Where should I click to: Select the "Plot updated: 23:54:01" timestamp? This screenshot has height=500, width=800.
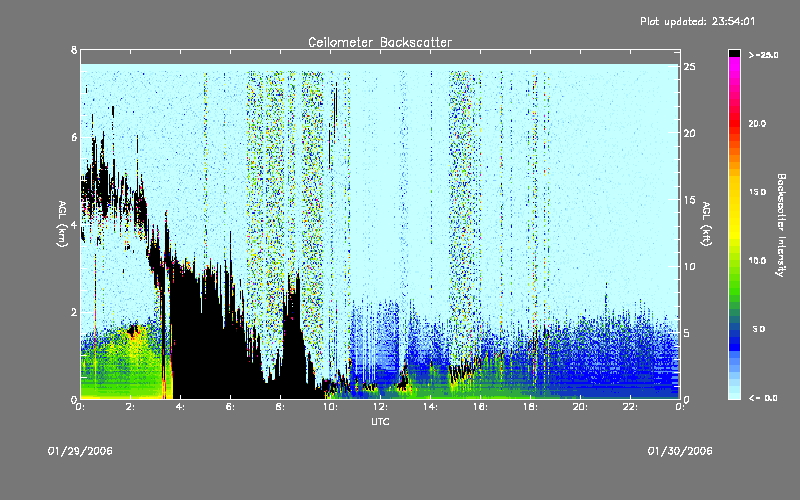point(697,21)
